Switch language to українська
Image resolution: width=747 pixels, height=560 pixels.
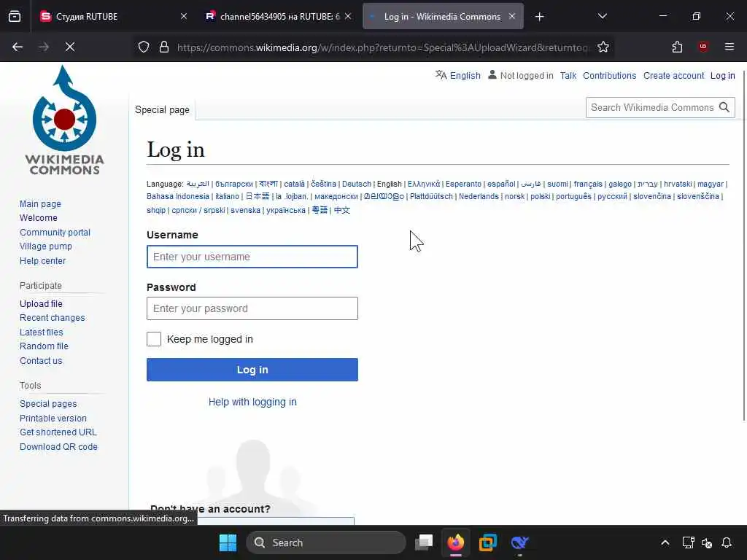(x=286, y=210)
